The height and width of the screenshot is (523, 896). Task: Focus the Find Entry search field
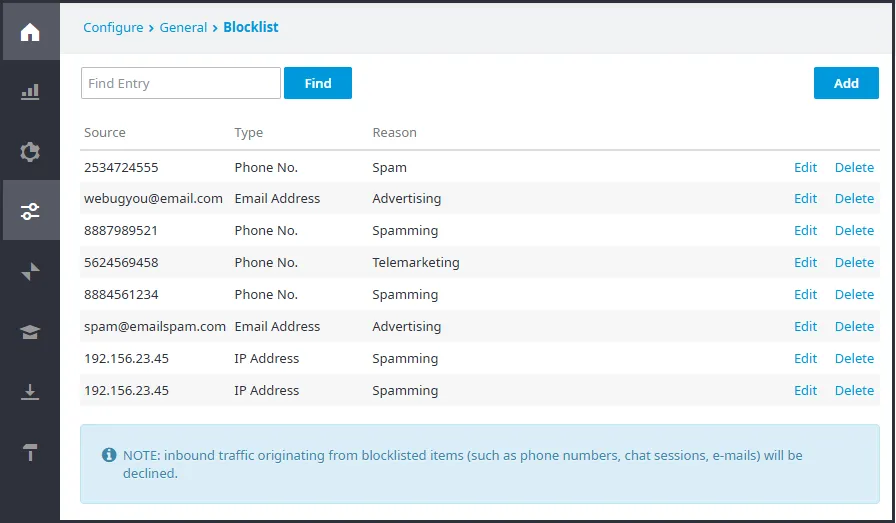pyautogui.click(x=181, y=83)
